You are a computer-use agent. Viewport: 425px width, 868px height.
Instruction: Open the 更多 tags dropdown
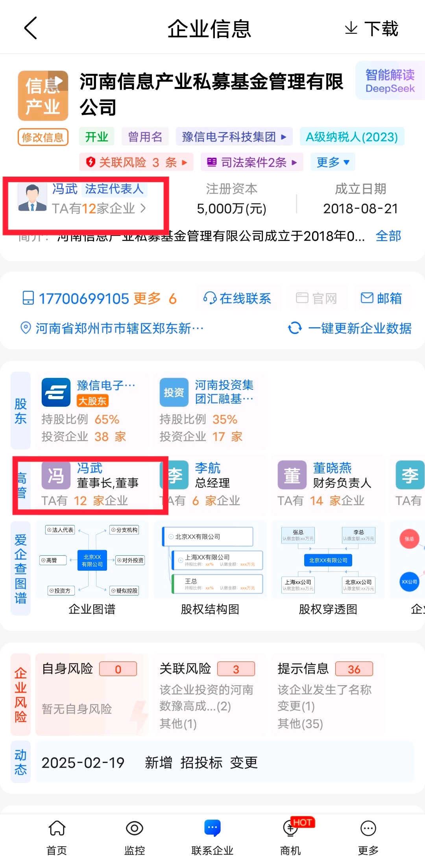(x=333, y=162)
